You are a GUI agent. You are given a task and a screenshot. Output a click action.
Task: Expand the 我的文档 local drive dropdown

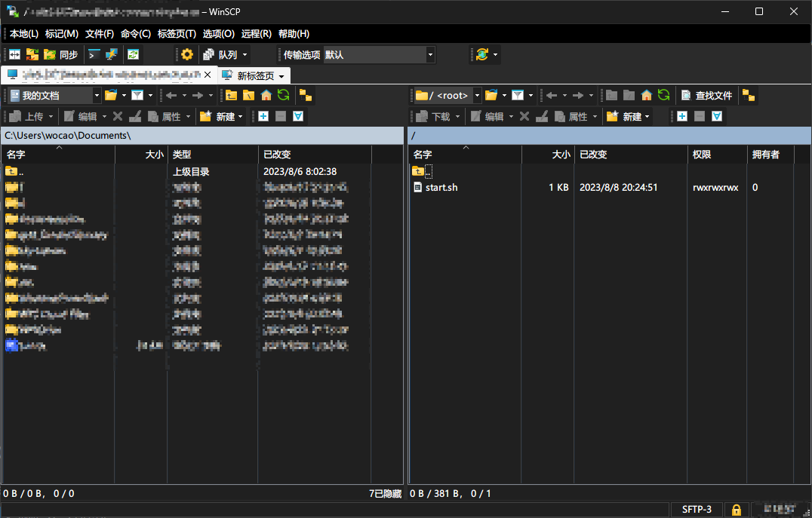pos(97,95)
